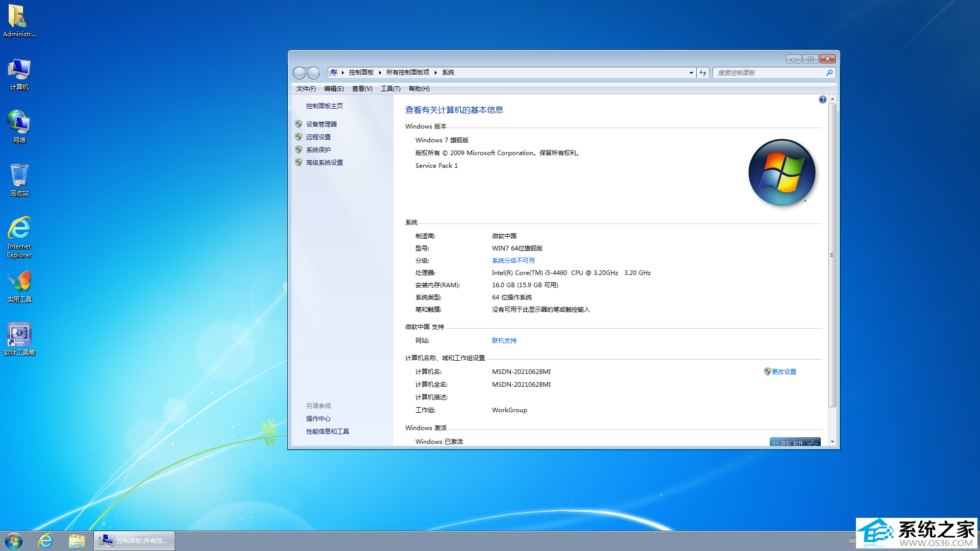Click shield icon next to 系统保护

299,149
